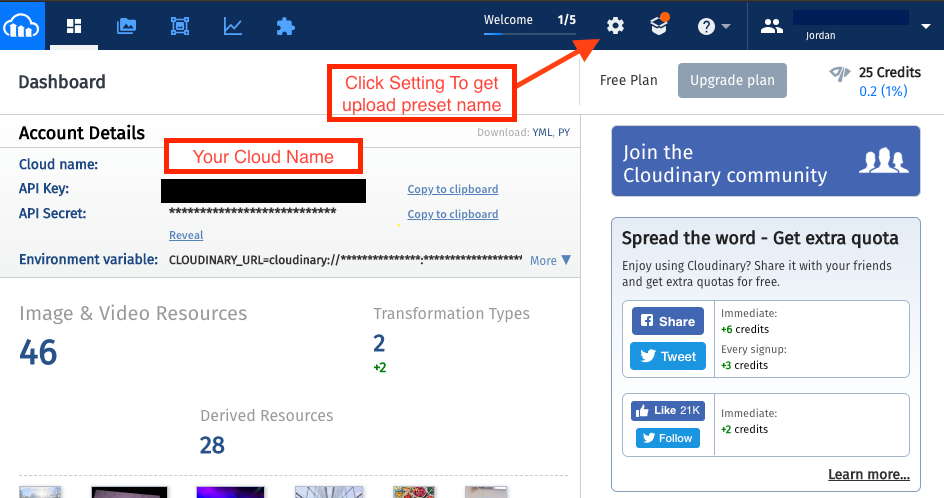Open the Dashboard grid icon tab
Screen dimensions: 944x498
(x=74, y=26)
